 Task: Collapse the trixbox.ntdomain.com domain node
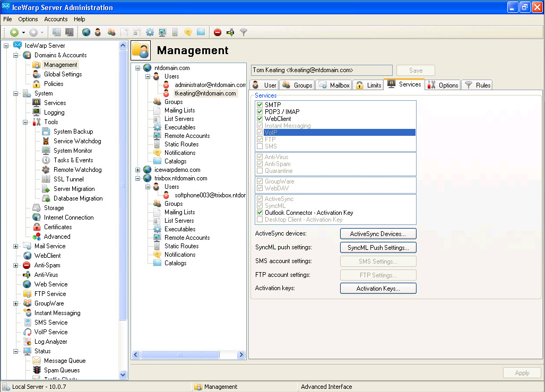click(138, 178)
